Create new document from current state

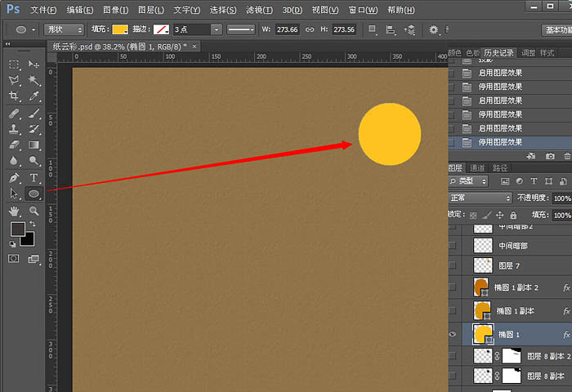click(x=531, y=156)
